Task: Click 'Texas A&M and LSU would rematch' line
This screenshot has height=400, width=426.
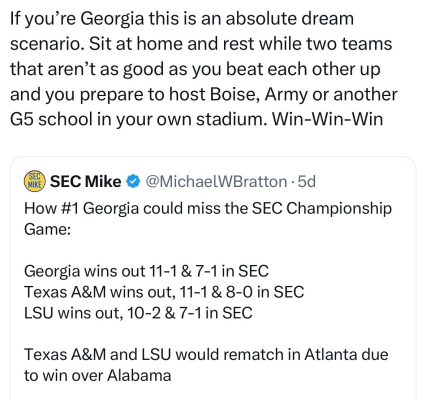Action: pos(206,354)
